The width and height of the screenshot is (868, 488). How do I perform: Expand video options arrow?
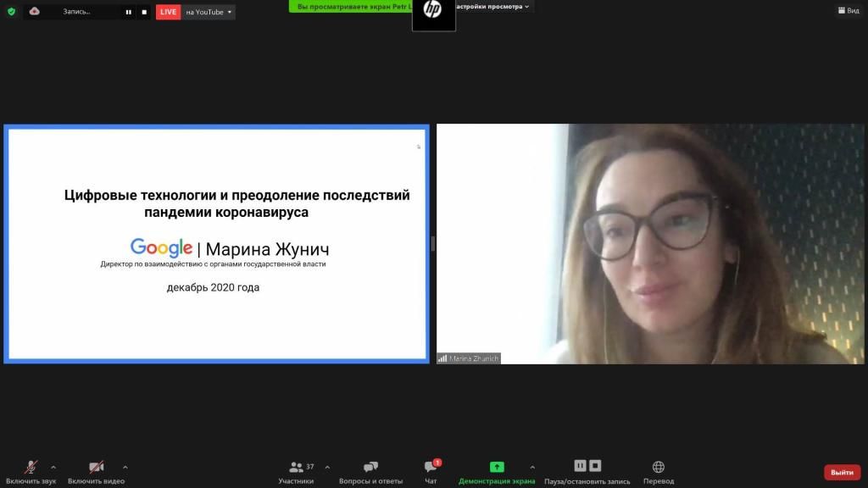pyautogui.click(x=125, y=468)
